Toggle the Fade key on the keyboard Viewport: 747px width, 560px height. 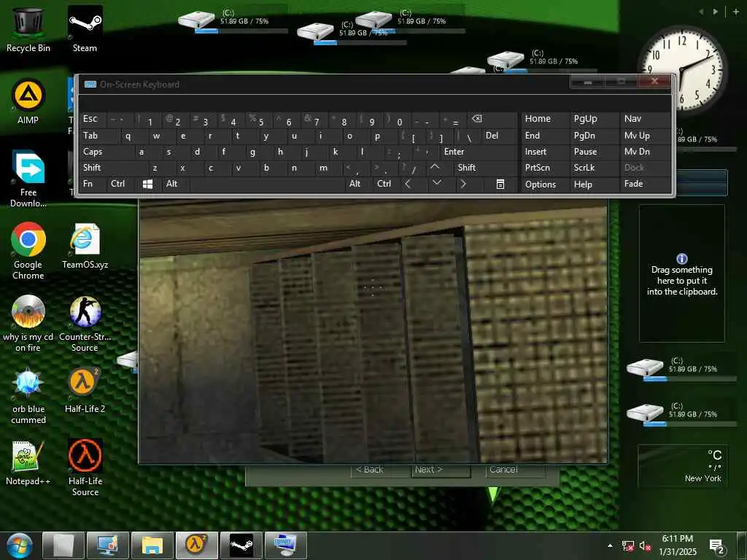(x=645, y=184)
